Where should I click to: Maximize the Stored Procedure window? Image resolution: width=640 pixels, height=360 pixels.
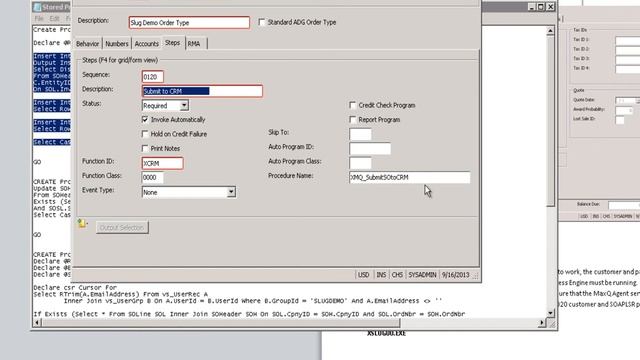[x=541, y=7]
